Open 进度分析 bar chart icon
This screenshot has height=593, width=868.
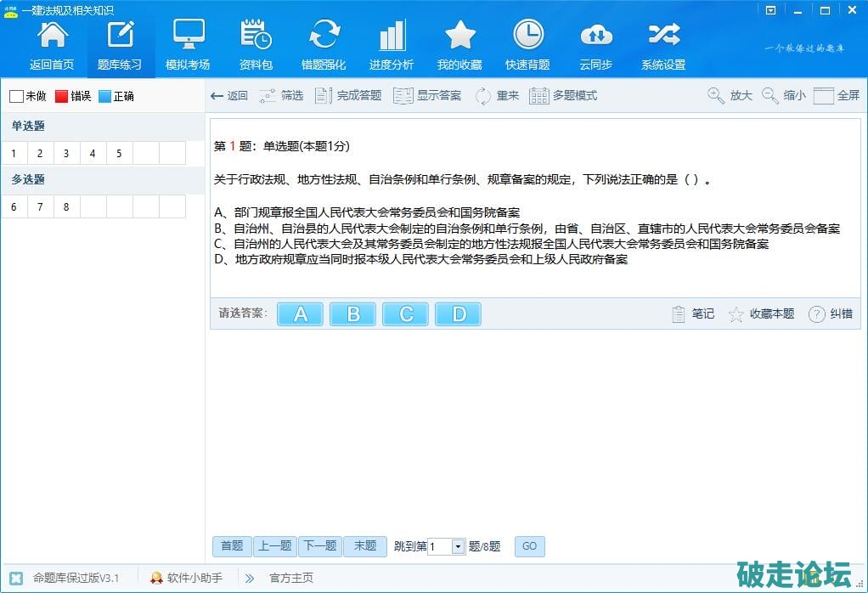[392, 37]
